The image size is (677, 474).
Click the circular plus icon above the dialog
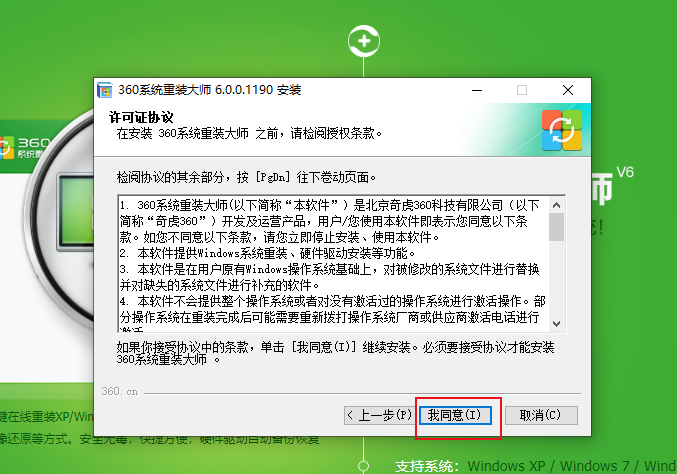pos(364,41)
